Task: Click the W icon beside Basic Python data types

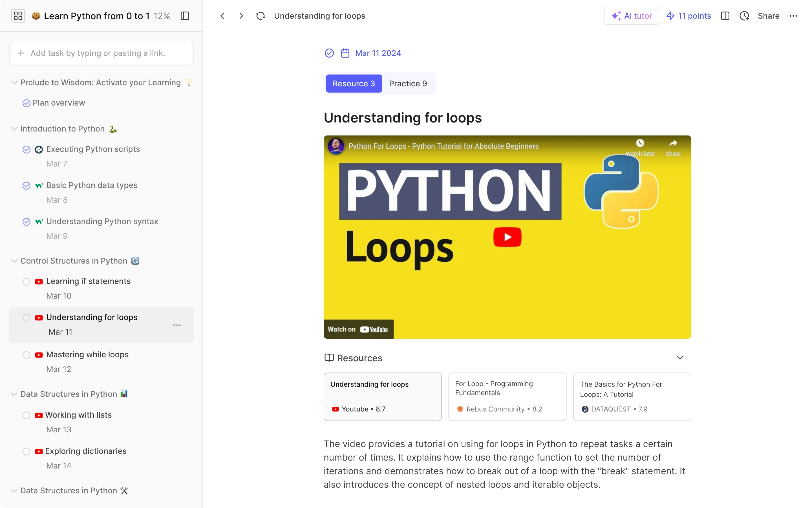Action: coord(39,185)
